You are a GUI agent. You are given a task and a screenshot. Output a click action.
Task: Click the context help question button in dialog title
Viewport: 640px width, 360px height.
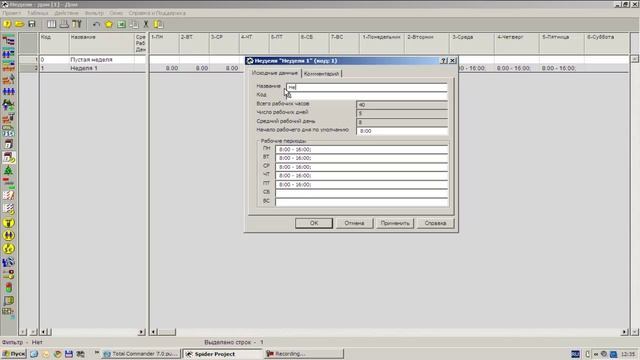click(x=444, y=60)
